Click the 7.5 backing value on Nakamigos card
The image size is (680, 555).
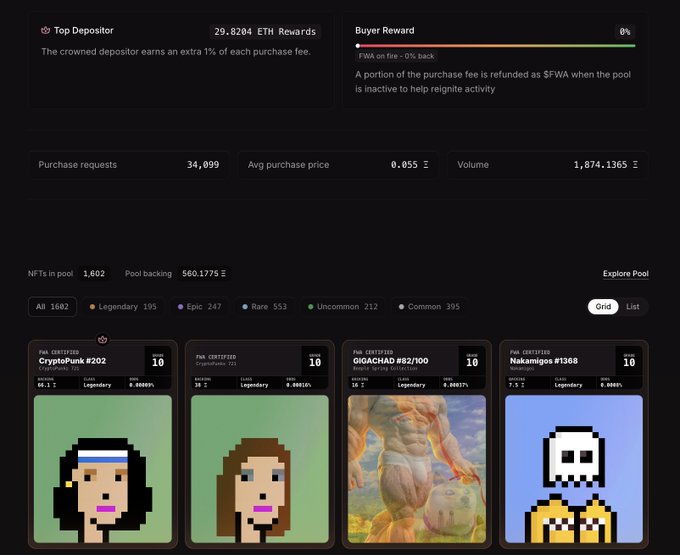(517, 385)
